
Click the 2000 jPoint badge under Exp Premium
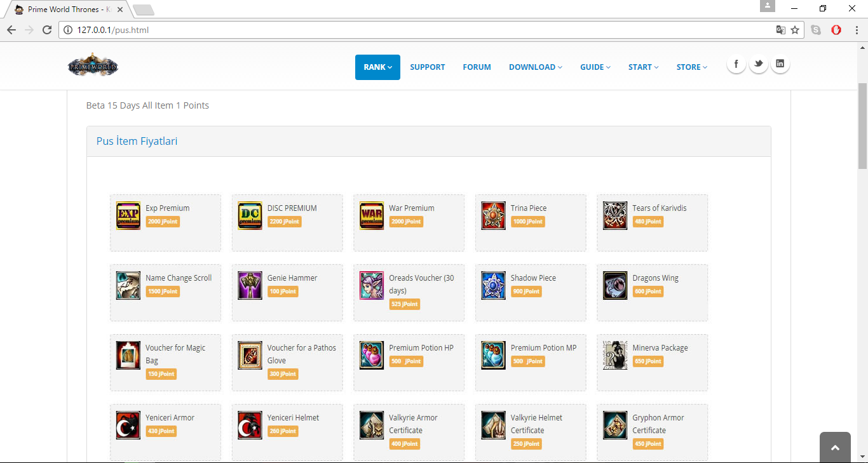pos(163,222)
